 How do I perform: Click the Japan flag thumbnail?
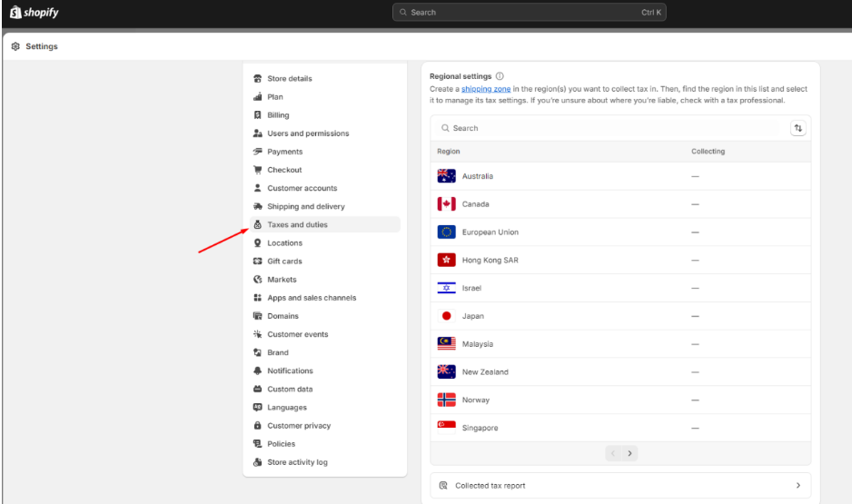pos(447,316)
